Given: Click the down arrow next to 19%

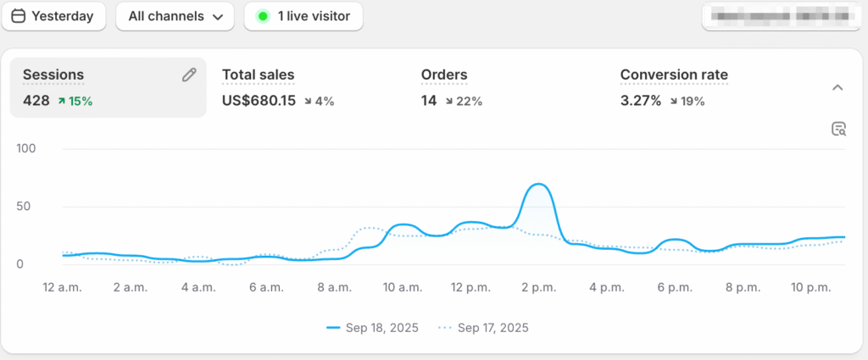Looking at the screenshot, I should click(671, 102).
